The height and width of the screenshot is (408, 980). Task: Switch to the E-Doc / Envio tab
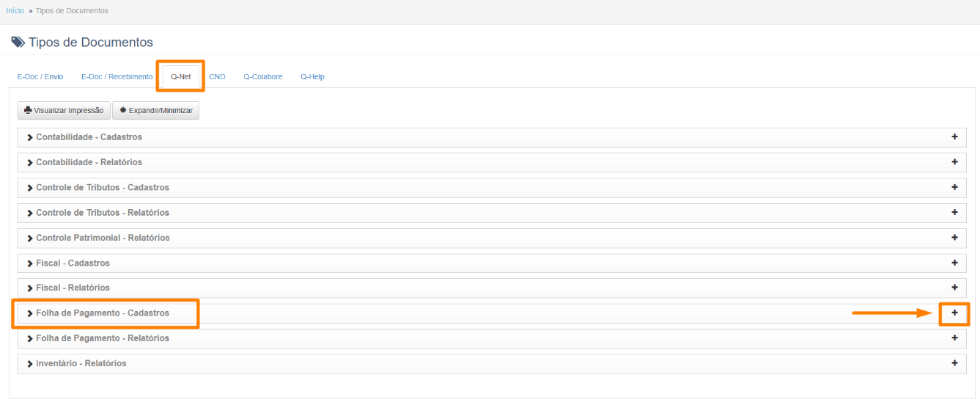coord(40,76)
